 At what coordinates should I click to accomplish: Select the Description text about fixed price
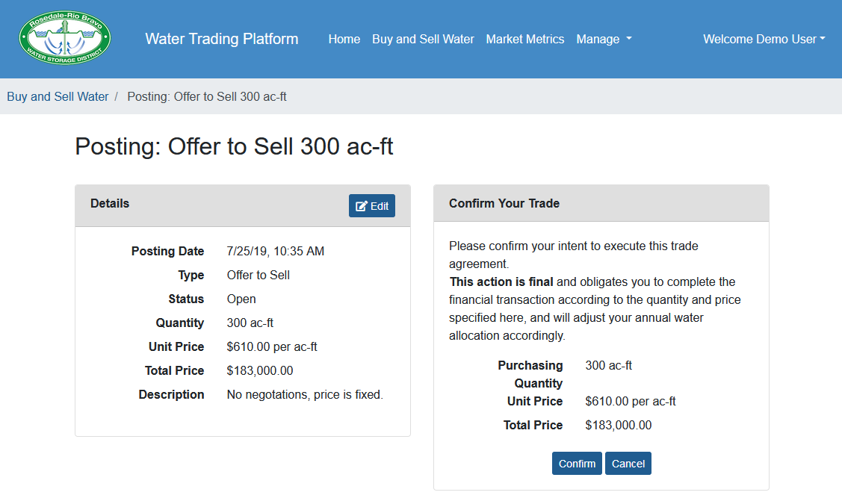coord(305,394)
